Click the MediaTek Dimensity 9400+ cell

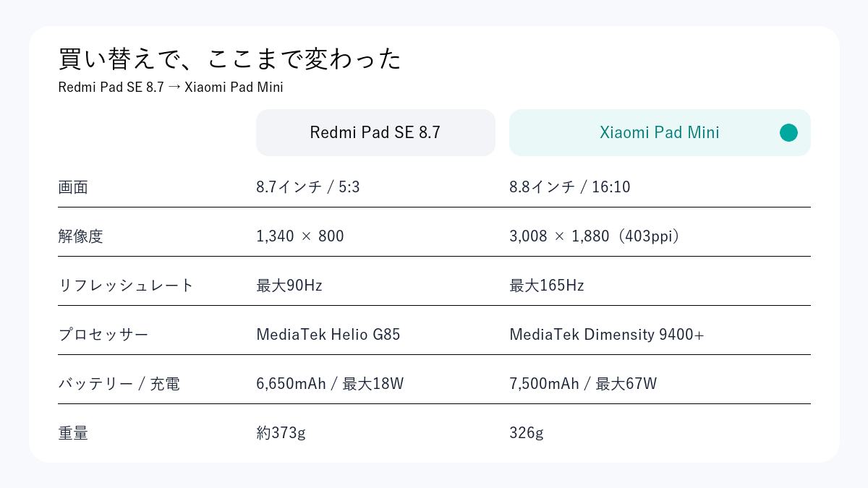(607, 335)
